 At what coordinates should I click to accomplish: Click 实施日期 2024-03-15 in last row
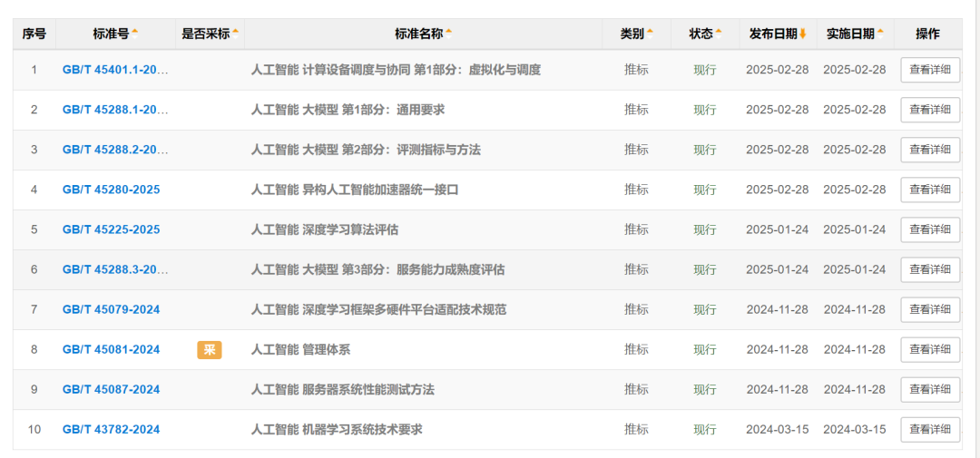(x=855, y=430)
